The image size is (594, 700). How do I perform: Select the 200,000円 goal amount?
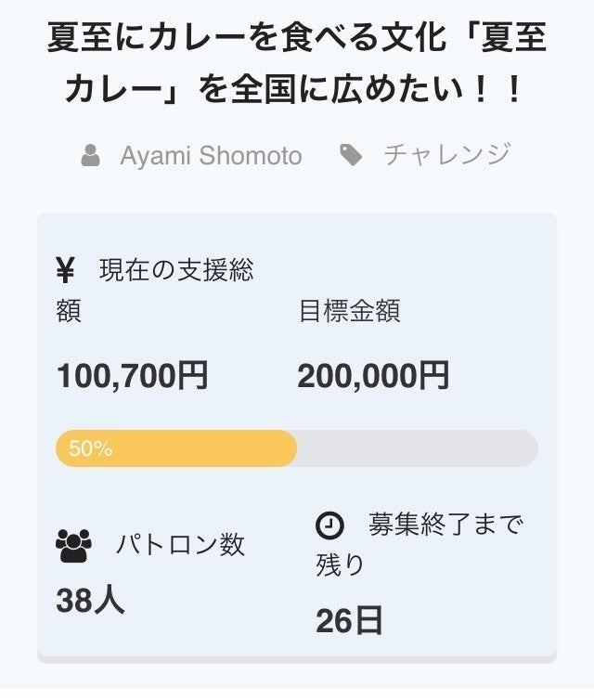click(x=373, y=376)
